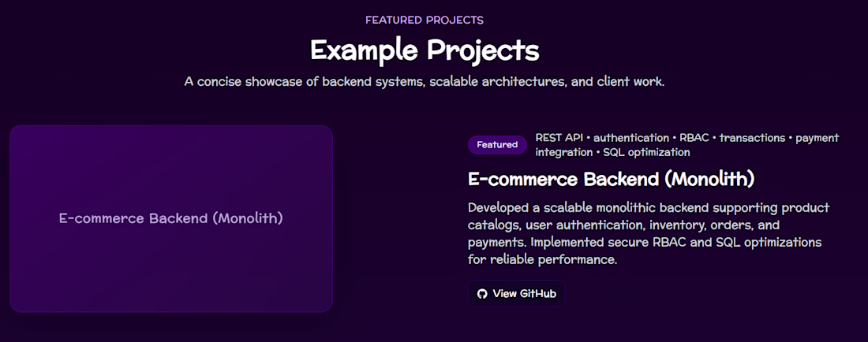868x342 pixels.
Task: Click the transactions tag text
Action: pyautogui.click(x=753, y=138)
